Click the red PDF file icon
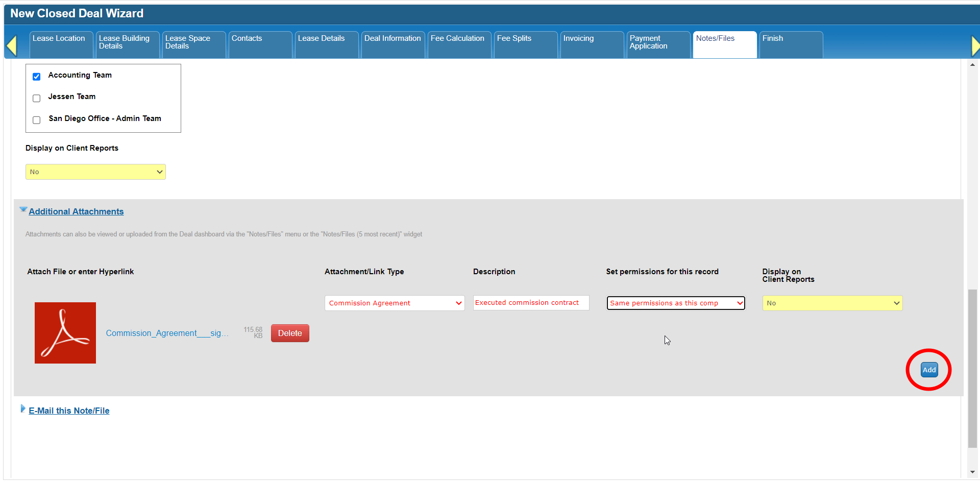 [65, 333]
